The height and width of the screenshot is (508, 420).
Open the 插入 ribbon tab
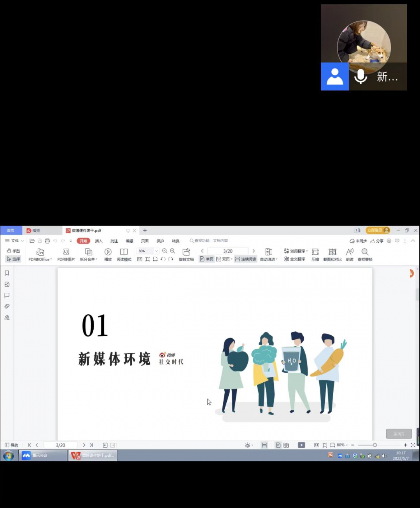click(99, 241)
